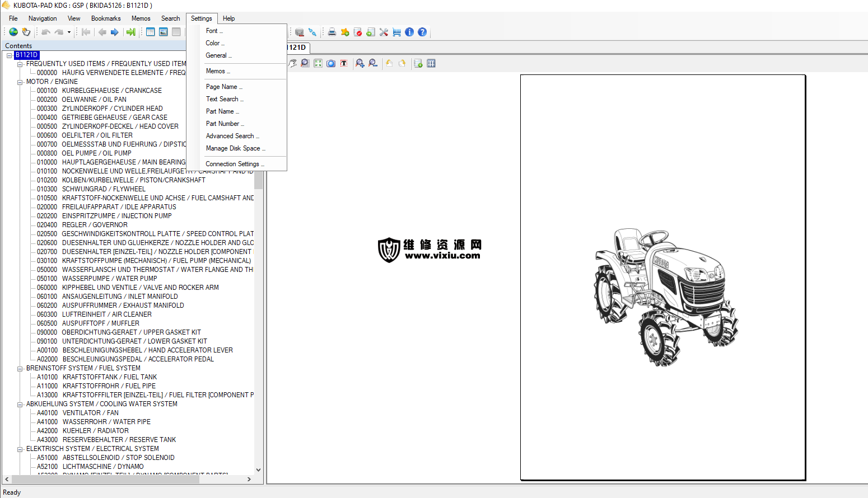Screen dimensions: 868x498
Task: Click the blue info icon
Action: pos(409,32)
